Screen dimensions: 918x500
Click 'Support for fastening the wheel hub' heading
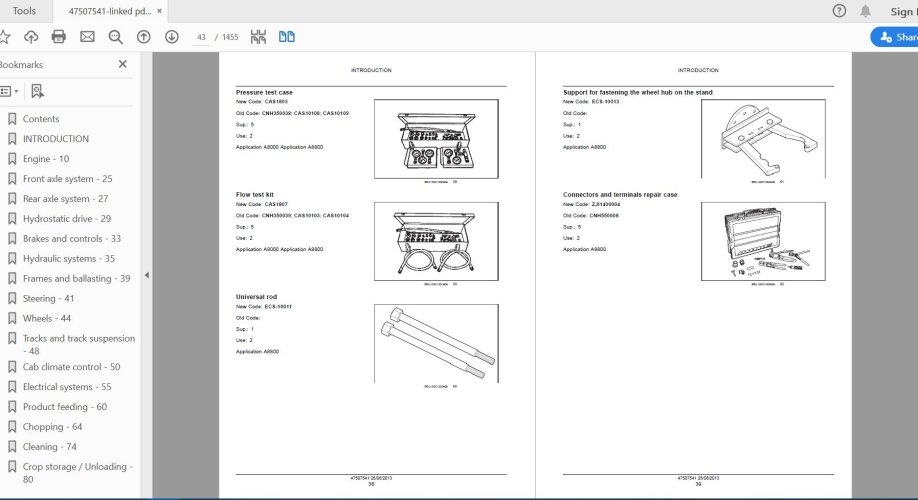click(x=638, y=92)
